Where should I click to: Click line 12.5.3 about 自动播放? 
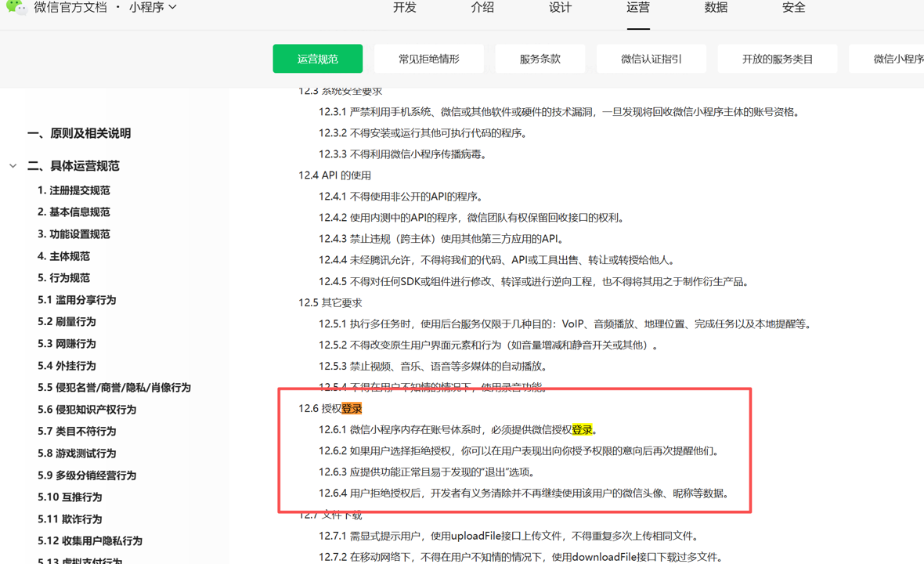tap(433, 367)
